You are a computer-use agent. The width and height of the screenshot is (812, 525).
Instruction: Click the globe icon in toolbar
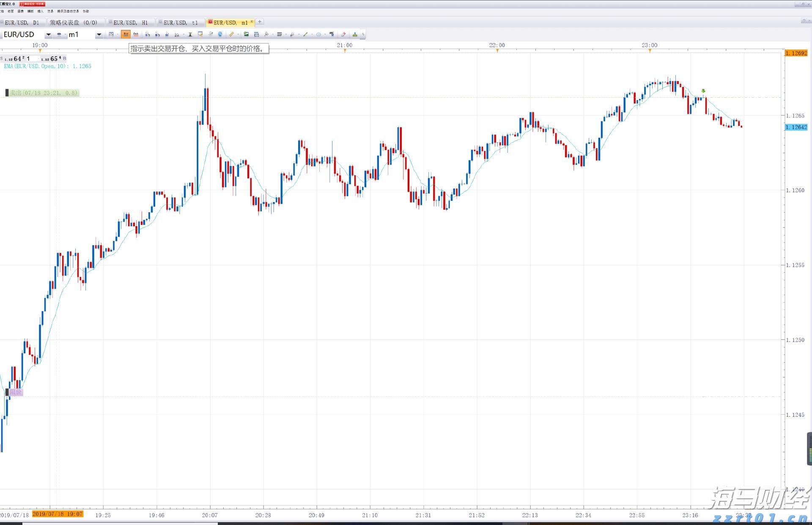220,34
